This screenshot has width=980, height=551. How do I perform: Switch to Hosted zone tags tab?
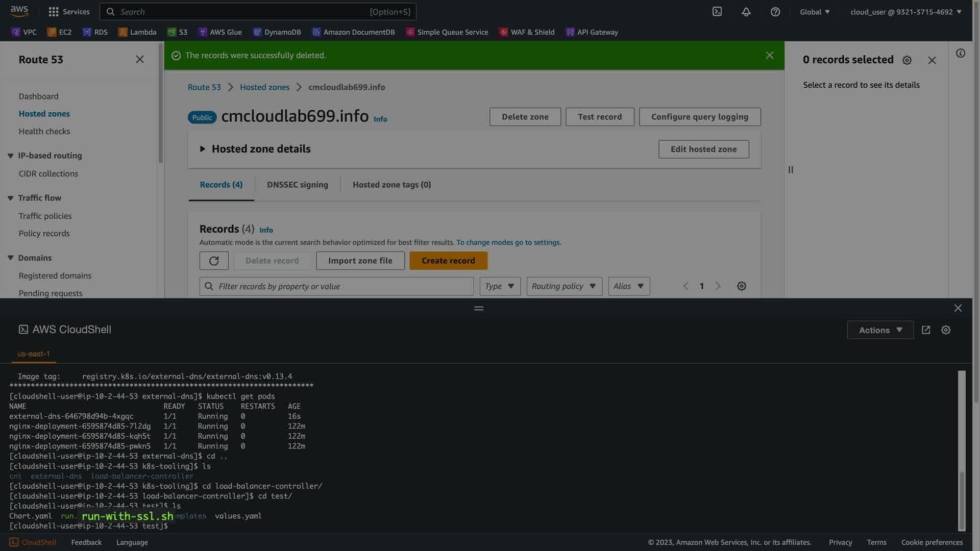point(391,185)
